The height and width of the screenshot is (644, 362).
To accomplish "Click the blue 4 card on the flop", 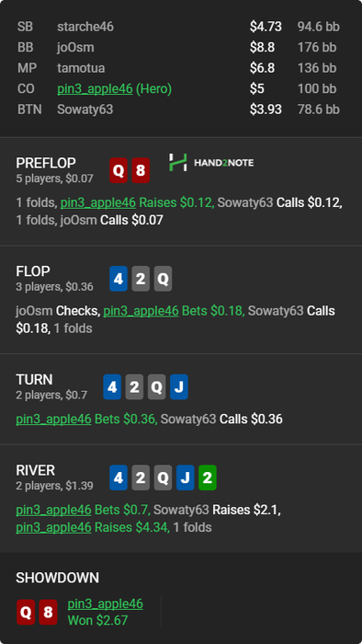I will pyautogui.click(x=119, y=279).
